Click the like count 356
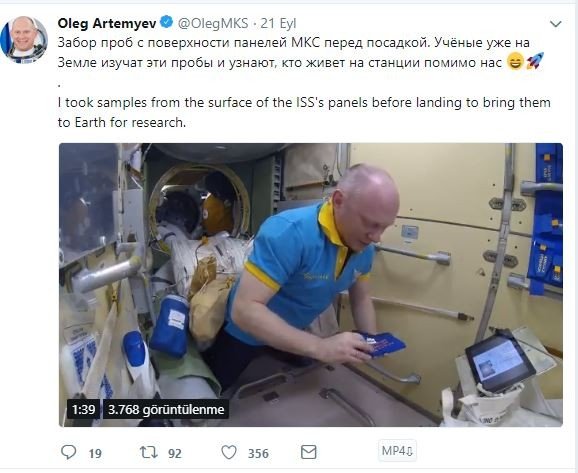578x473 pixels. tap(258, 453)
